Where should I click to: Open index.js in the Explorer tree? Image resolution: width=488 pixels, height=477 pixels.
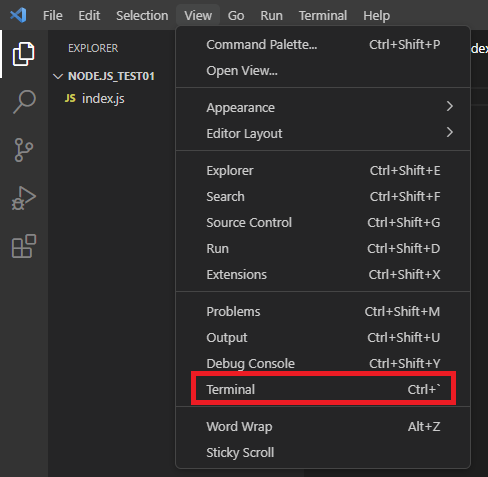click(x=103, y=98)
